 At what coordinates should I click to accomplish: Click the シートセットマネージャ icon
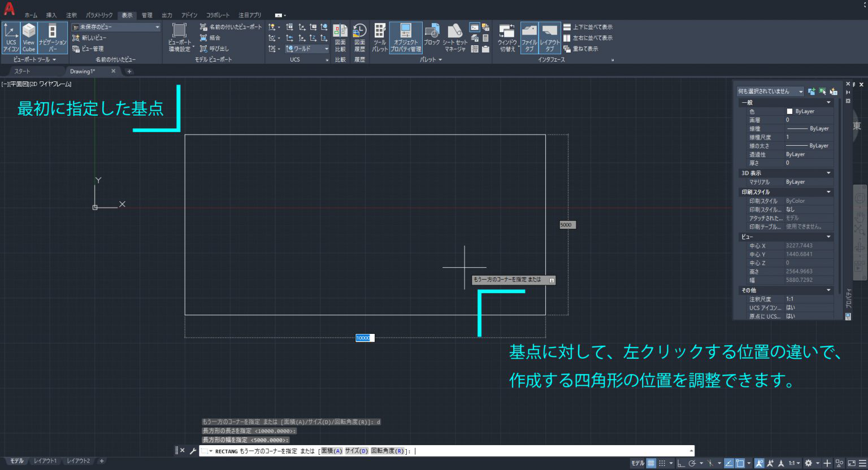click(455, 38)
